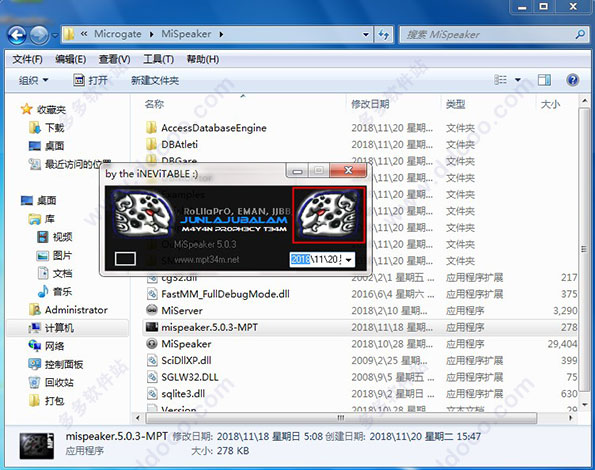This screenshot has width=595, height=470.
Task: Sort by Size (大小) column header
Action: [x=550, y=104]
